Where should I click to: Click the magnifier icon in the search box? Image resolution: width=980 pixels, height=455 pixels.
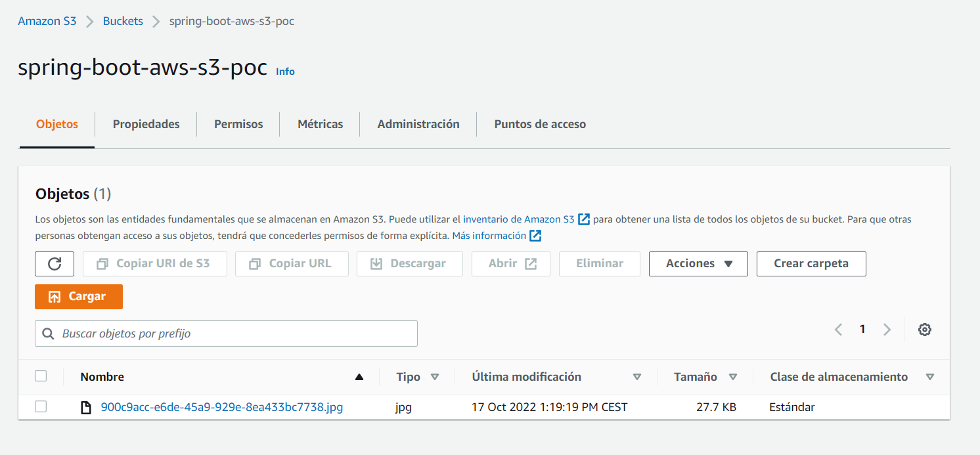point(48,334)
